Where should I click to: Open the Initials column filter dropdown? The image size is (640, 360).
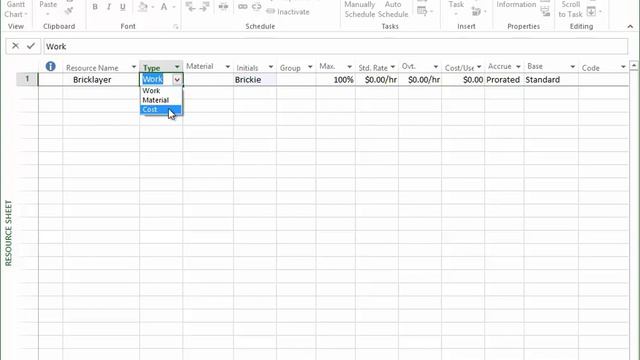coord(270,67)
